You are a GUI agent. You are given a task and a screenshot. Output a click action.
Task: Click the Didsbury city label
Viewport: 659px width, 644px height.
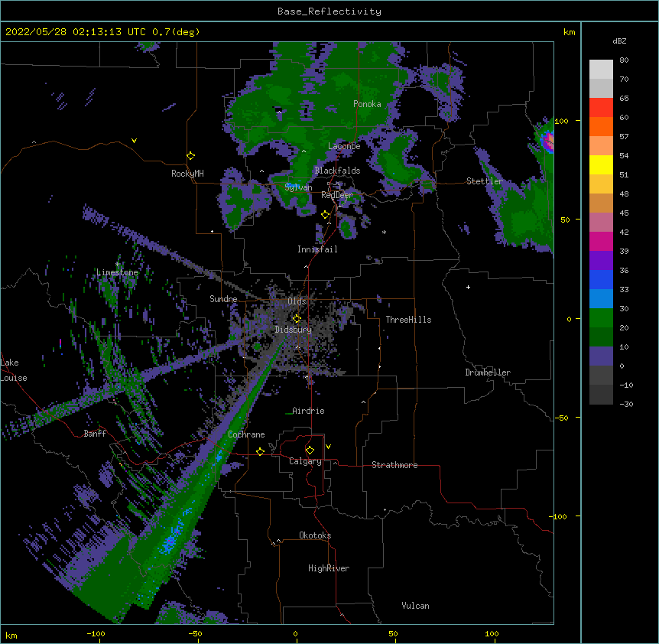(294, 330)
